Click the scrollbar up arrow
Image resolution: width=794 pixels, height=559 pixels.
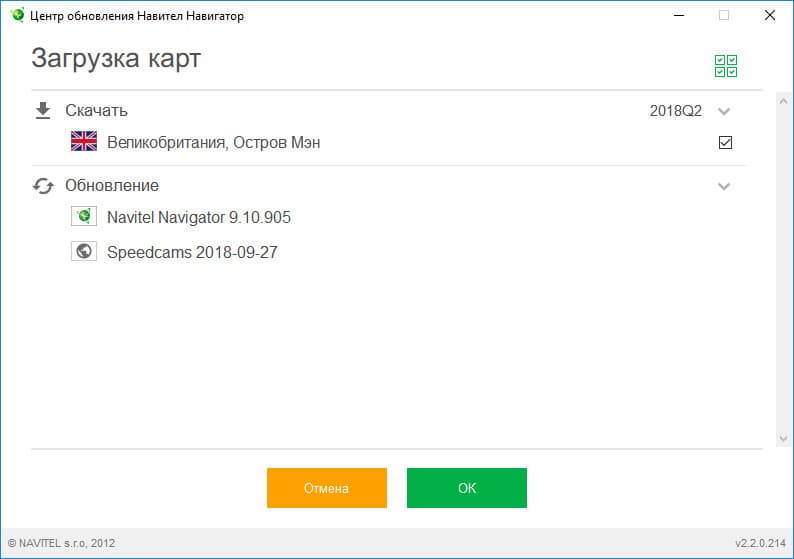[x=783, y=101]
